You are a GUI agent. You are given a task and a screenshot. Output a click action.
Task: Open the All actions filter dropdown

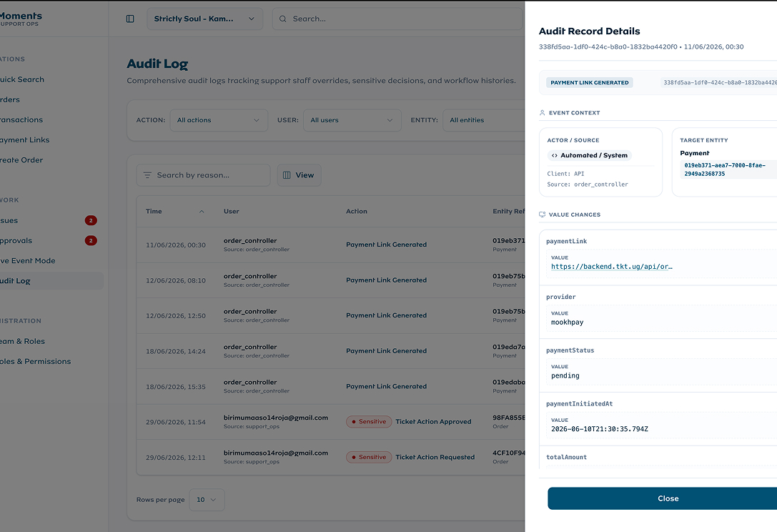click(x=219, y=120)
